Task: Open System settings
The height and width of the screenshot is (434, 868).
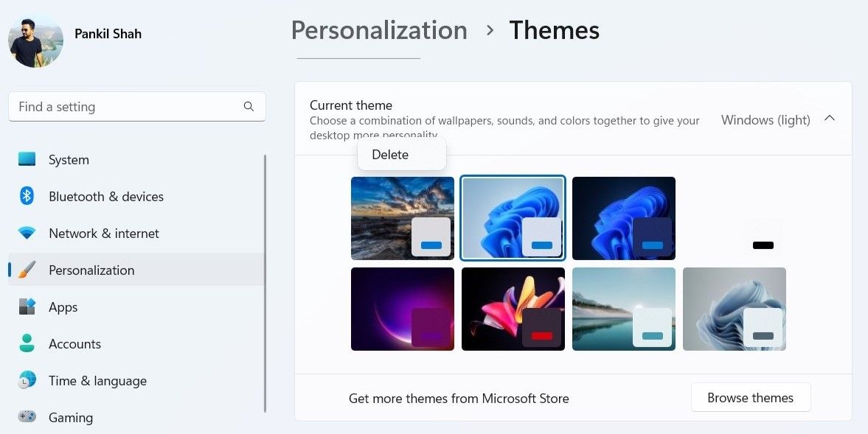Action: [136, 160]
